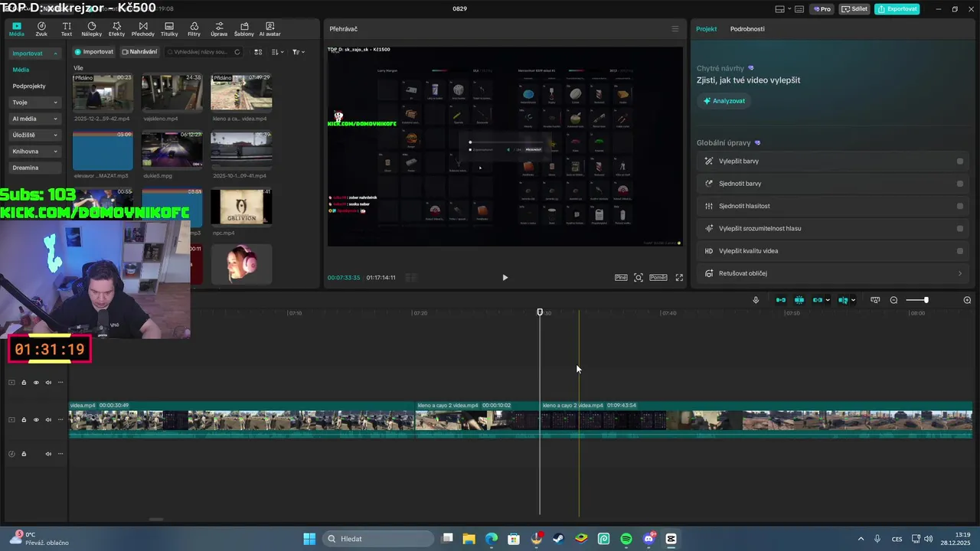
Task: Select the vajskleno.mp4 thumbnail
Action: tap(172, 93)
